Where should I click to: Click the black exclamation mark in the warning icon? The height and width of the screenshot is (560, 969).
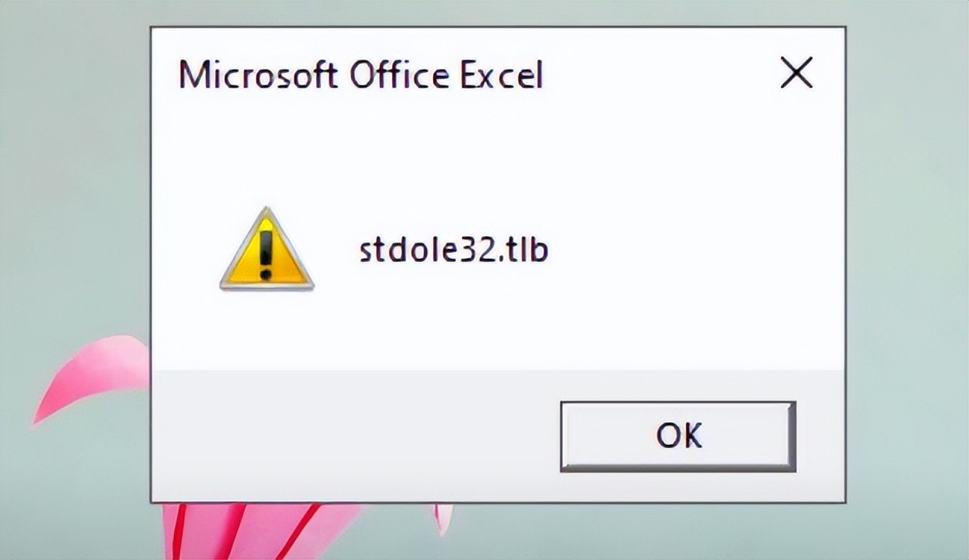(x=266, y=245)
